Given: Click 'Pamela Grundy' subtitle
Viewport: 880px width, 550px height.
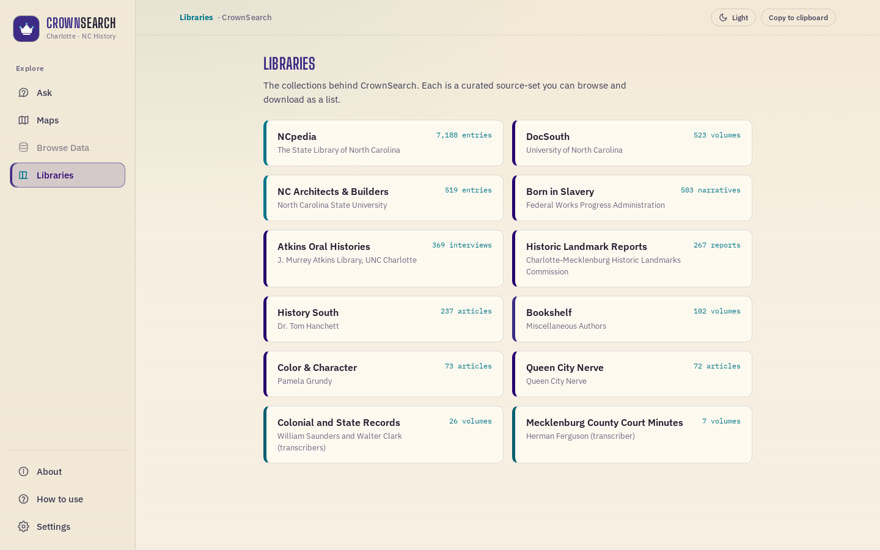Looking at the screenshot, I should pyautogui.click(x=305, y=381).
